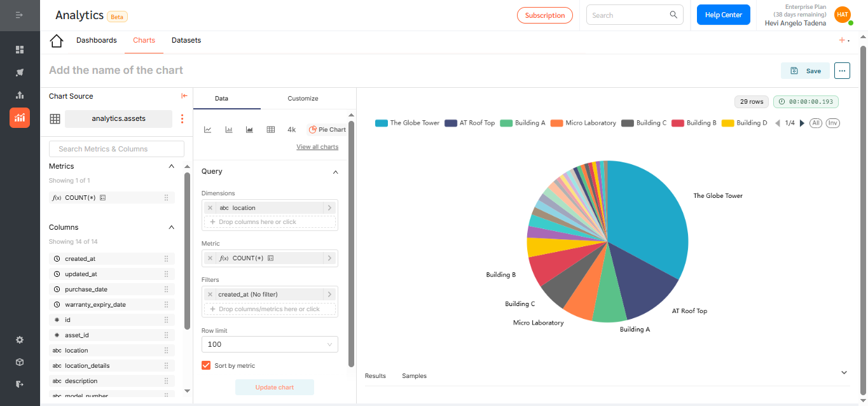868x406 pixels.
Task: Switch to the Customize tab
Action: tap(303, 99)
